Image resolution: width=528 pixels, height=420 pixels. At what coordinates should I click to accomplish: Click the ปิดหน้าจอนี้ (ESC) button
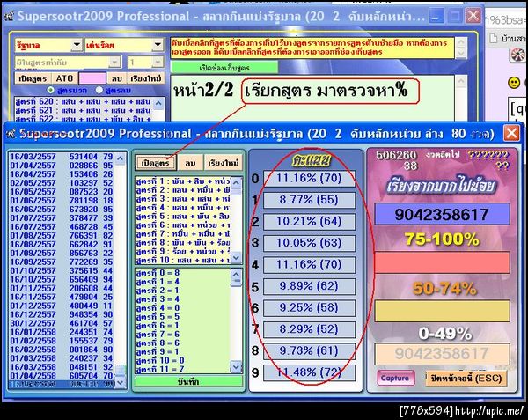click(466, 379)
